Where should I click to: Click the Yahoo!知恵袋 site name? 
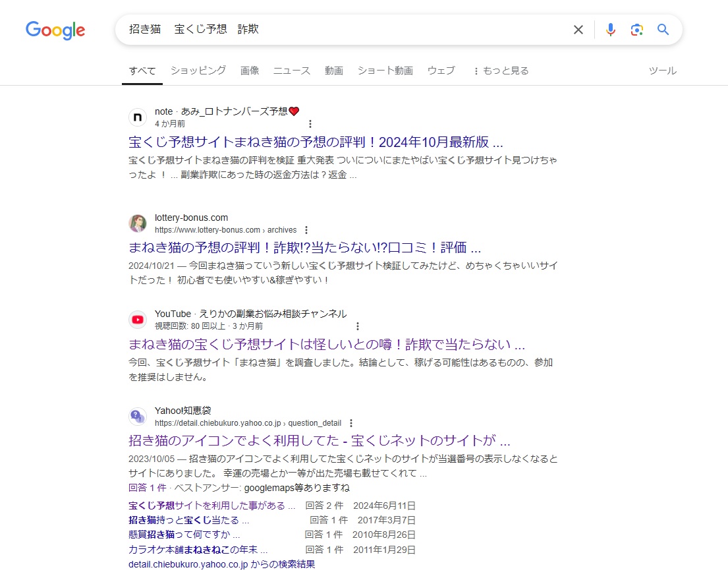tap(183, 411)
